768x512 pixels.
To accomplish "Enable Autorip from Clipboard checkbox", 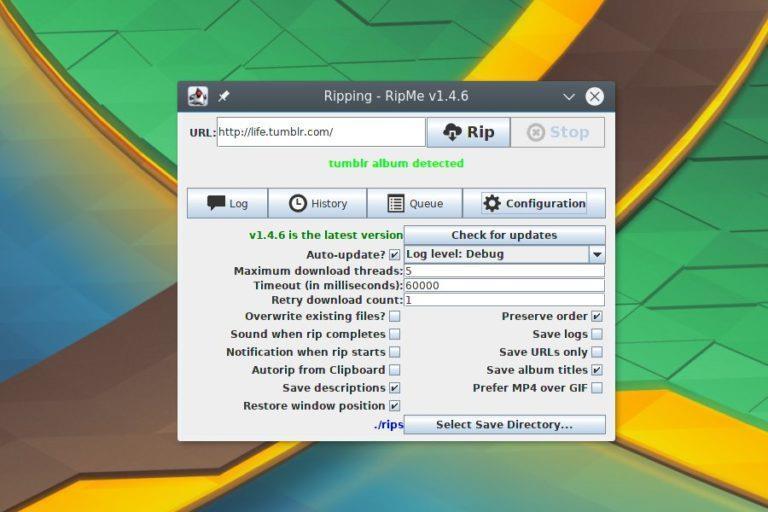I will pos(394,370).
